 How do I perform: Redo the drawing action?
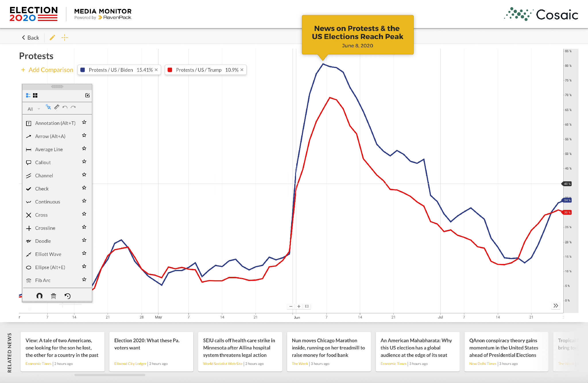click(x=73, y=107)
